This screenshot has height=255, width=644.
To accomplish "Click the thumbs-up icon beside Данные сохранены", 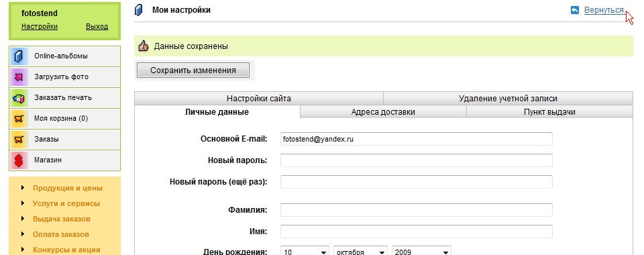I will 144,46.
